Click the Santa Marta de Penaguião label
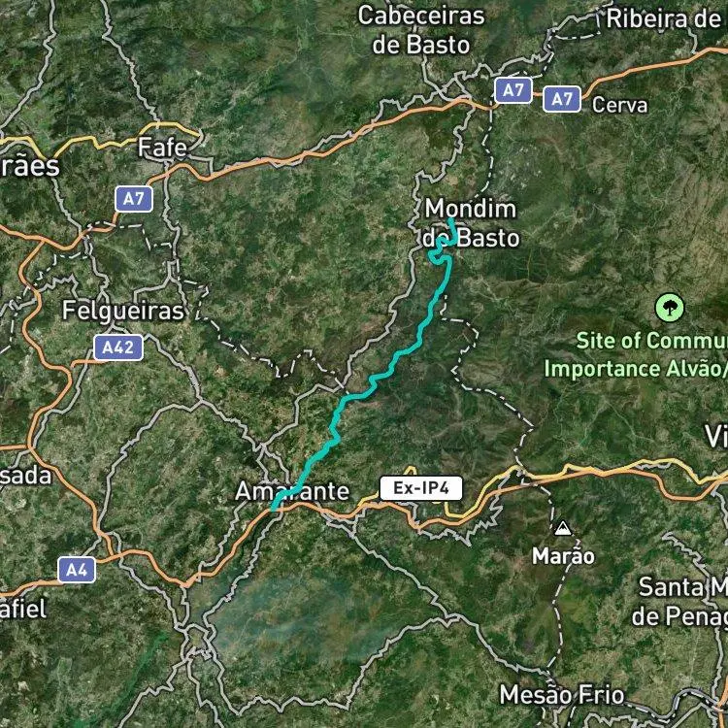 click(x=680, y=602)
